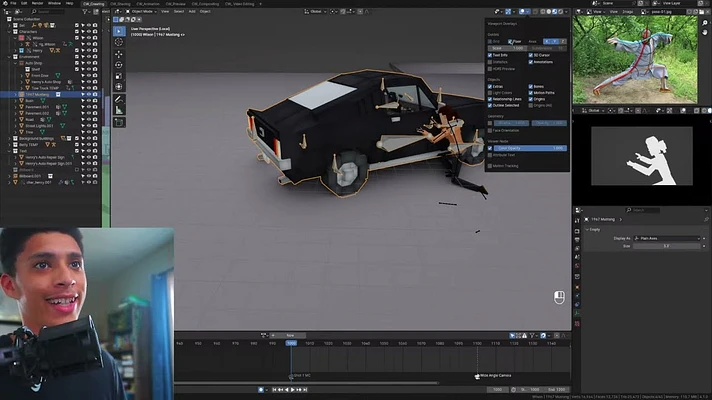Select the Annotate tool
712x400 pixels.
coord(119,99)
